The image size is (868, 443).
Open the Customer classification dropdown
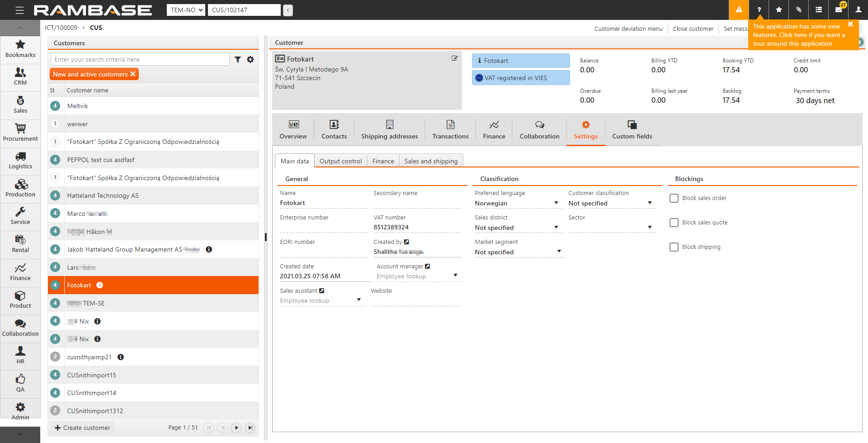click(610, 203)
